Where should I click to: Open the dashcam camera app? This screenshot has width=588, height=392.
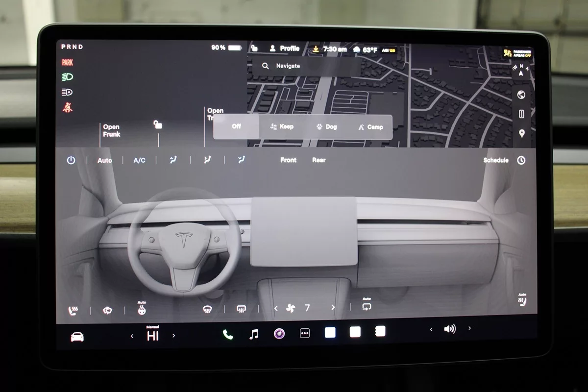(x=279, y=334)
